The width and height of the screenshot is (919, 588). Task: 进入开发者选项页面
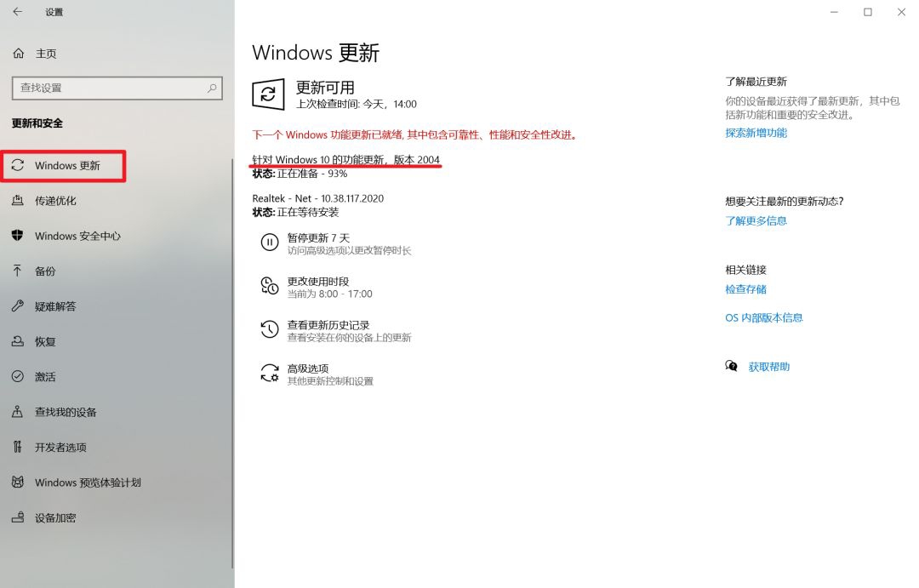60,447
